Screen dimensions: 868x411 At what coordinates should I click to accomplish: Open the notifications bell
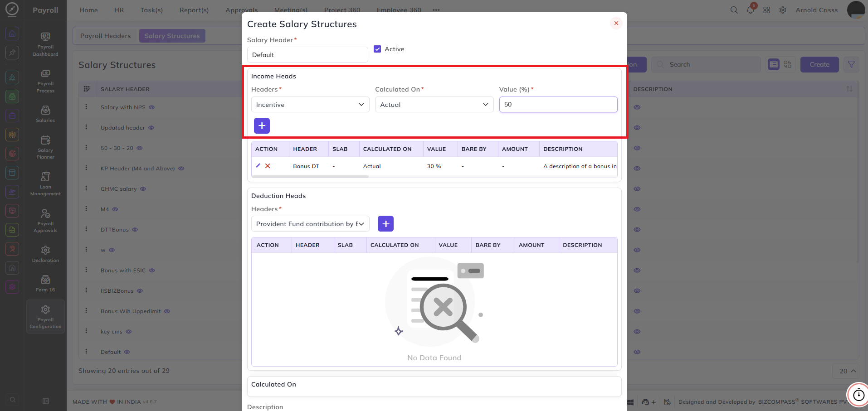coord(751,10)
